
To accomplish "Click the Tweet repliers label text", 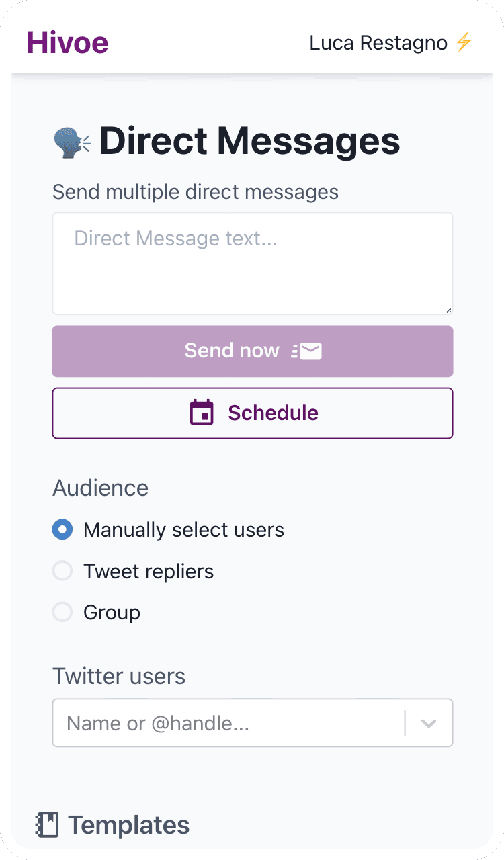I will (x=149, y=572).
